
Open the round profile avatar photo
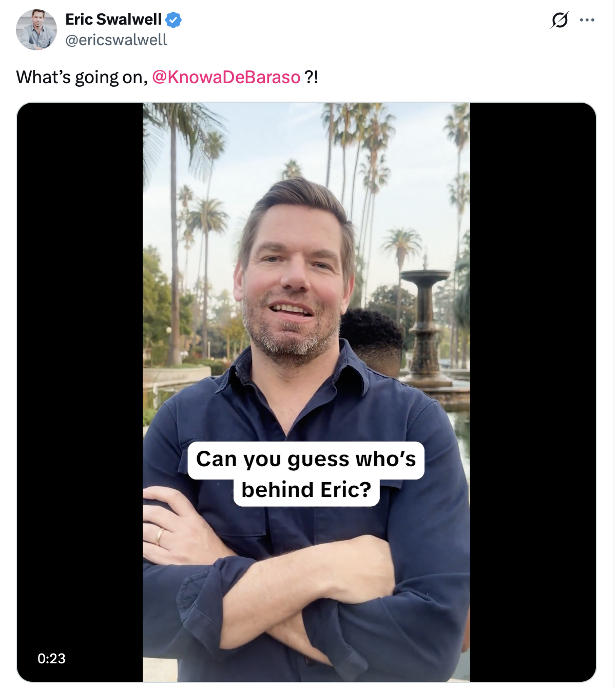click(x=36, y=29)
